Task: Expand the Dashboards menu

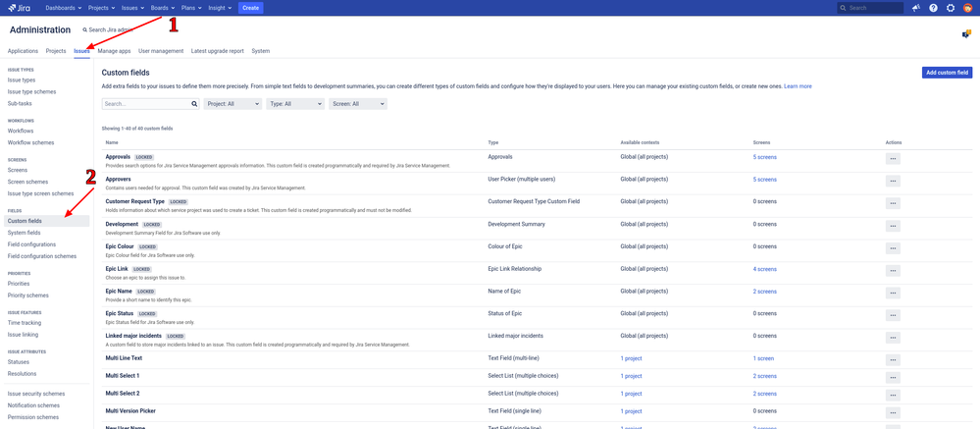Action: point(63,8)
